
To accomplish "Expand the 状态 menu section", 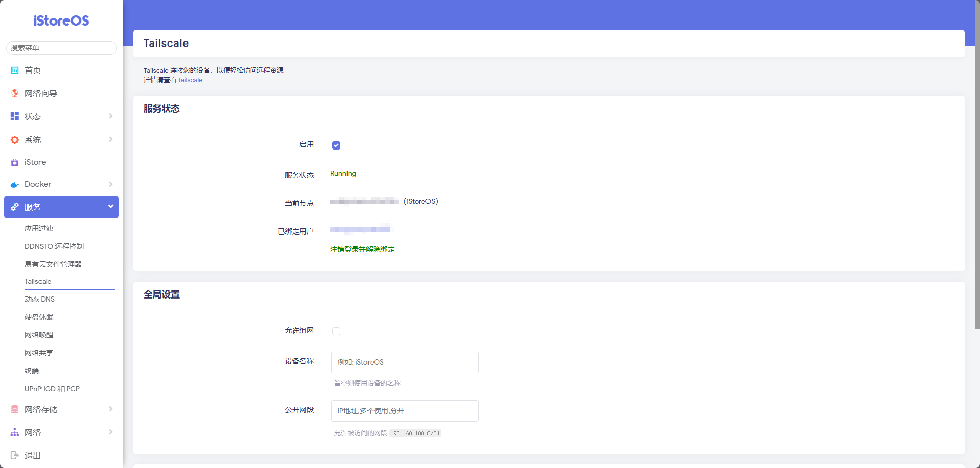I will [110, 116].
